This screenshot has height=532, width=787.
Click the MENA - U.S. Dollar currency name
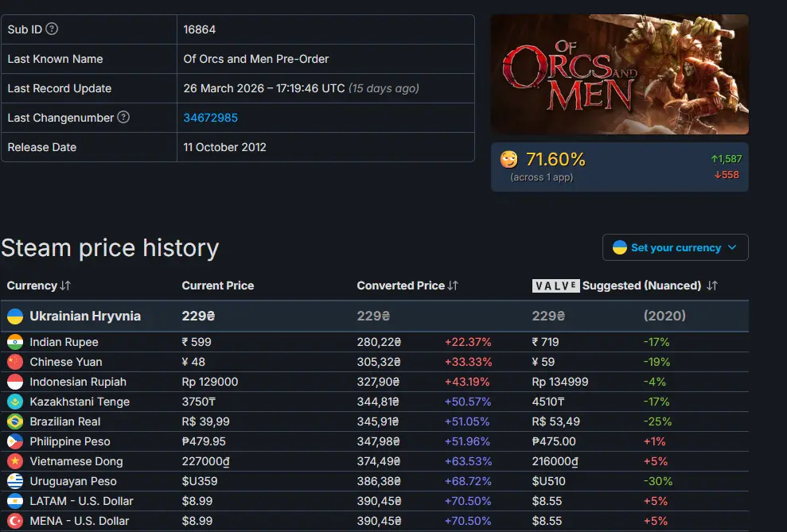[80, 521]
